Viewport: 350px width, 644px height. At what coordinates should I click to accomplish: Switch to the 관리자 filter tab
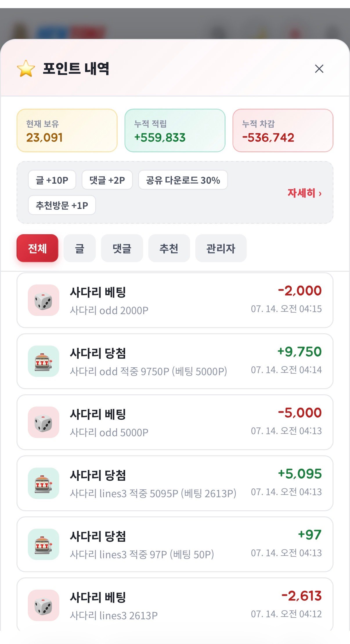[x=221, y=248]
